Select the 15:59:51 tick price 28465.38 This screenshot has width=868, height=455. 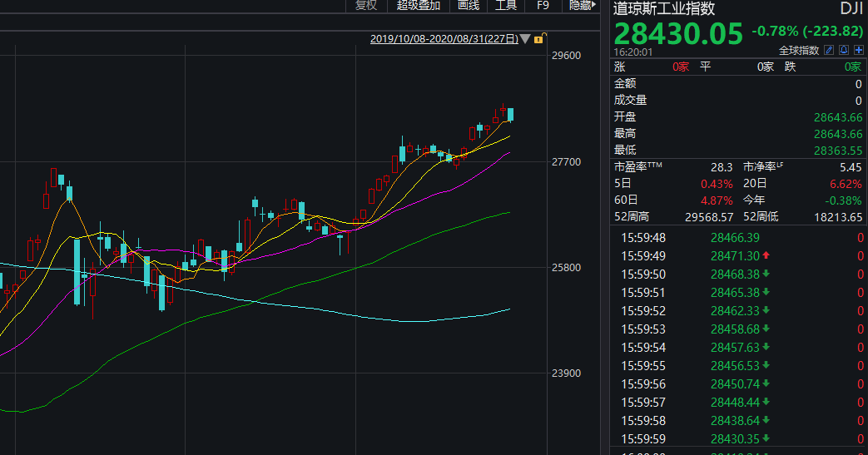[x=735, y=293]
